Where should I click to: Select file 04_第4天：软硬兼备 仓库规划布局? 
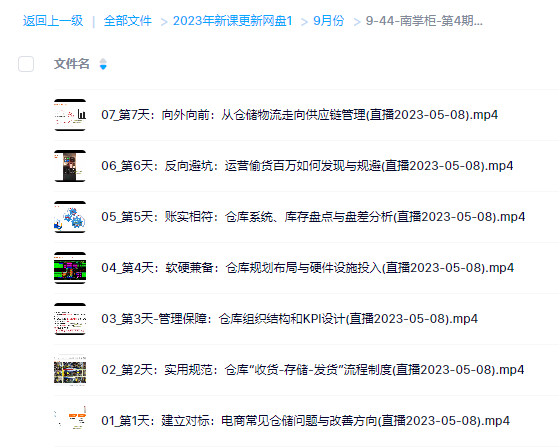pos(307,268)
